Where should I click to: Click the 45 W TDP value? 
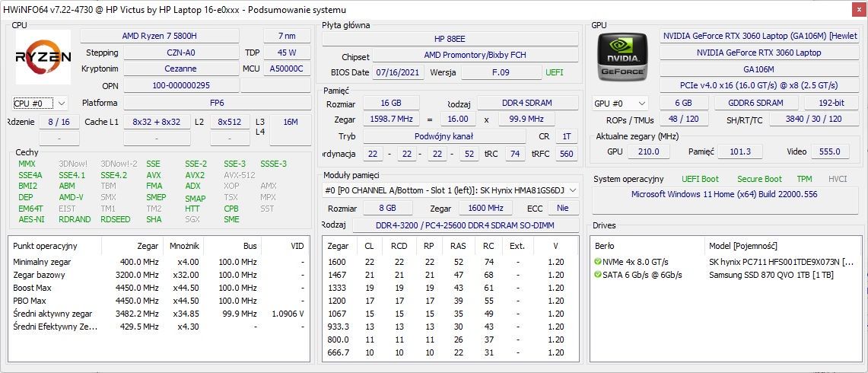287,53
